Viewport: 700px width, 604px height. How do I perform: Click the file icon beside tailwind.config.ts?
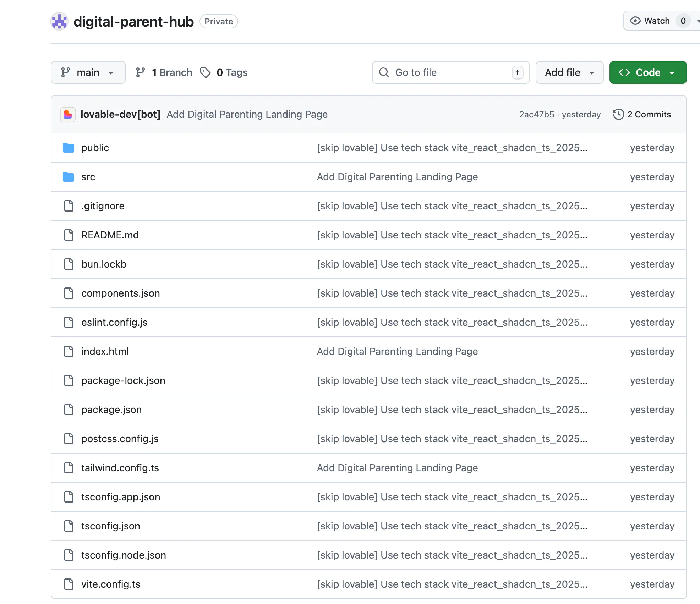point(69,468)
